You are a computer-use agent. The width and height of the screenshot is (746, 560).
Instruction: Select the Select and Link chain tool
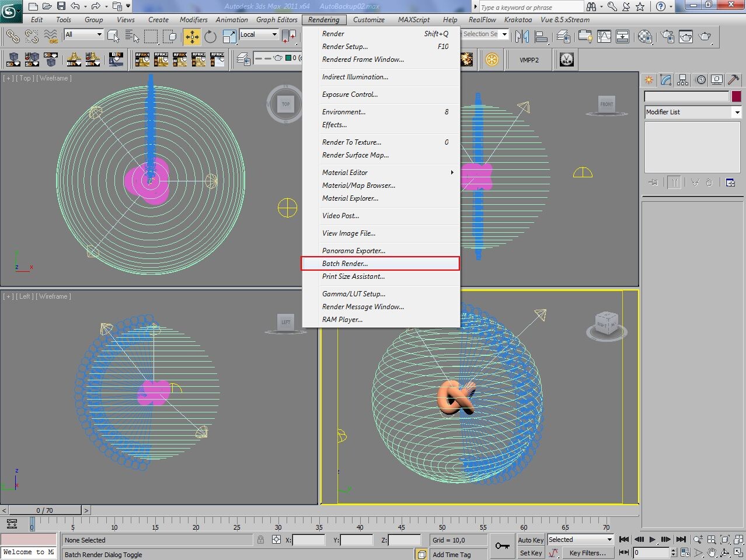13,37
